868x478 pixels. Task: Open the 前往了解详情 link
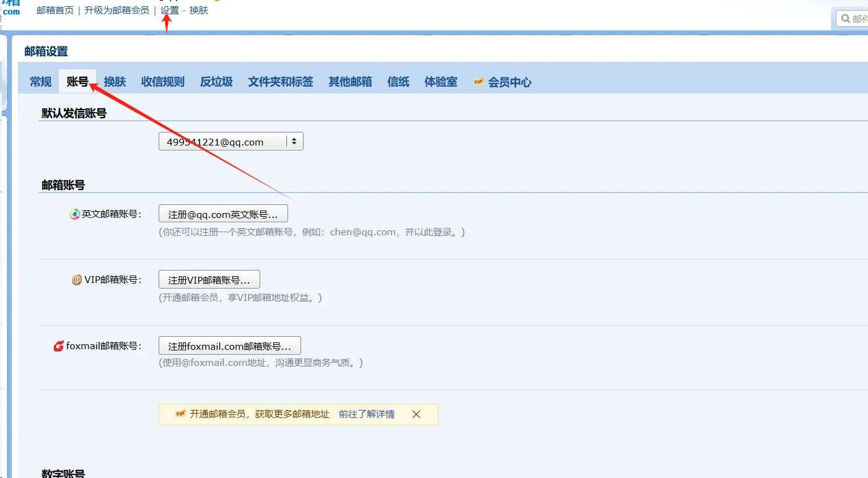pyautogui.click(x=367, y=414)
